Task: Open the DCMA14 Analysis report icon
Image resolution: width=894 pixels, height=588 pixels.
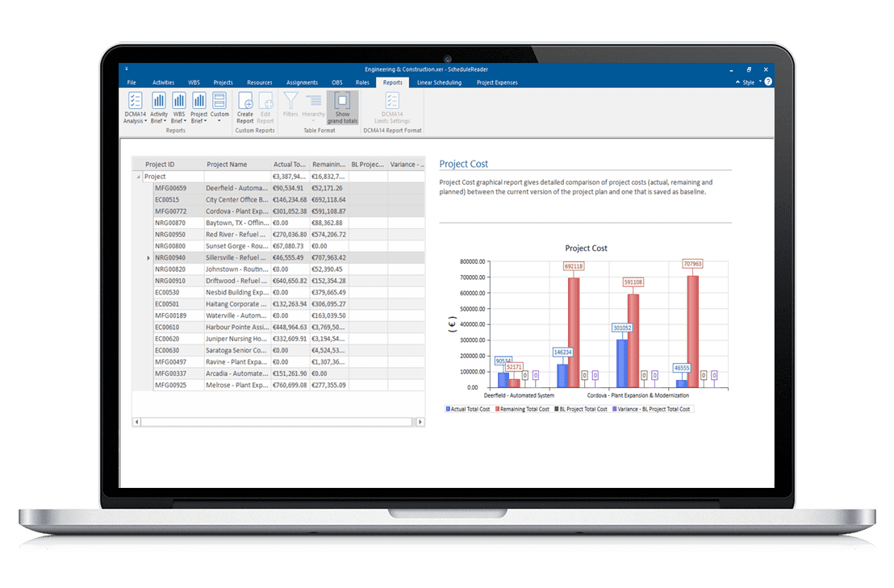Action: [134, 107]
